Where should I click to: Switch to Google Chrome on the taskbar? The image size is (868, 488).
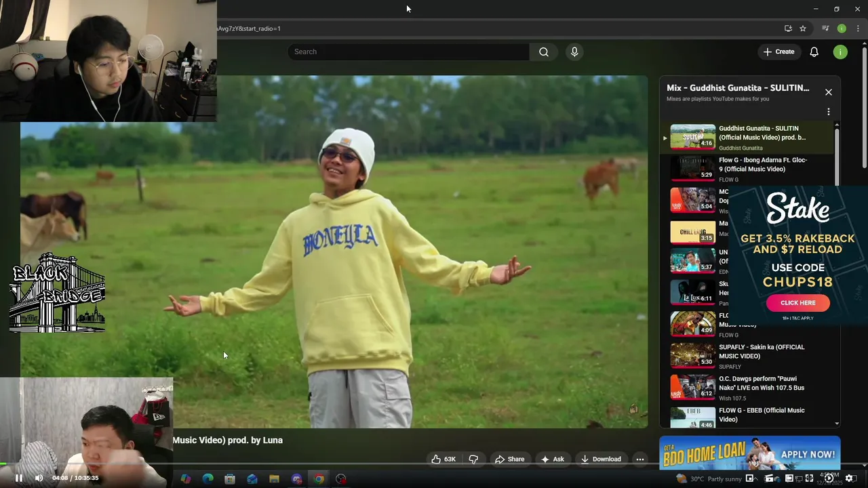[319, 479]
